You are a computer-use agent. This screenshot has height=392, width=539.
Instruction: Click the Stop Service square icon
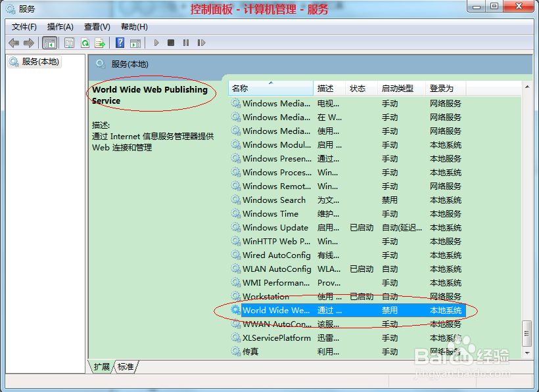point(171,43)
